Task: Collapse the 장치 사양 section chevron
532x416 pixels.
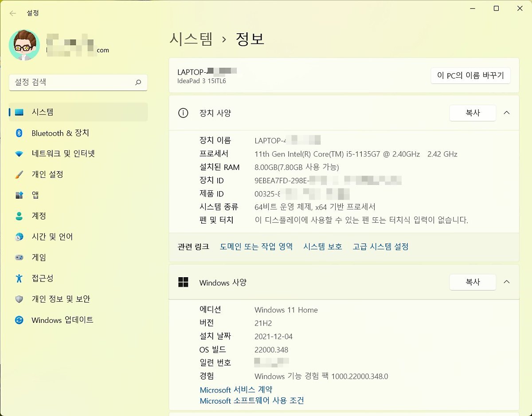Action: [507, 113]
